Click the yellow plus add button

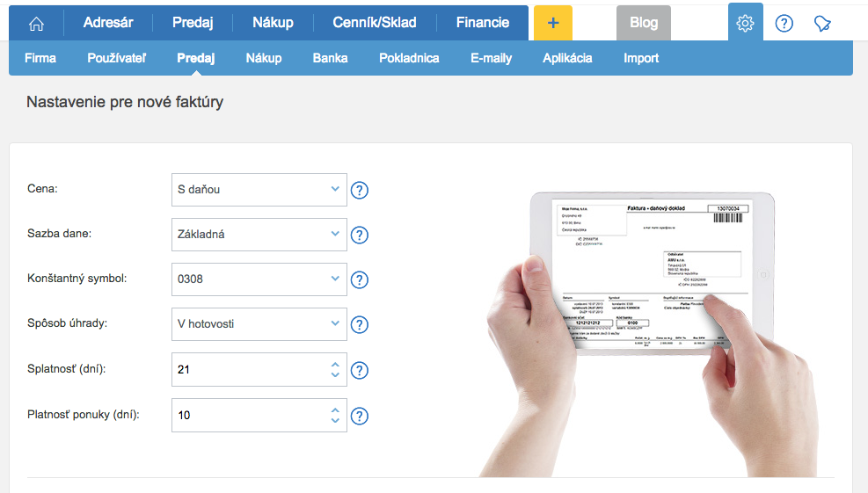[552, 23]
